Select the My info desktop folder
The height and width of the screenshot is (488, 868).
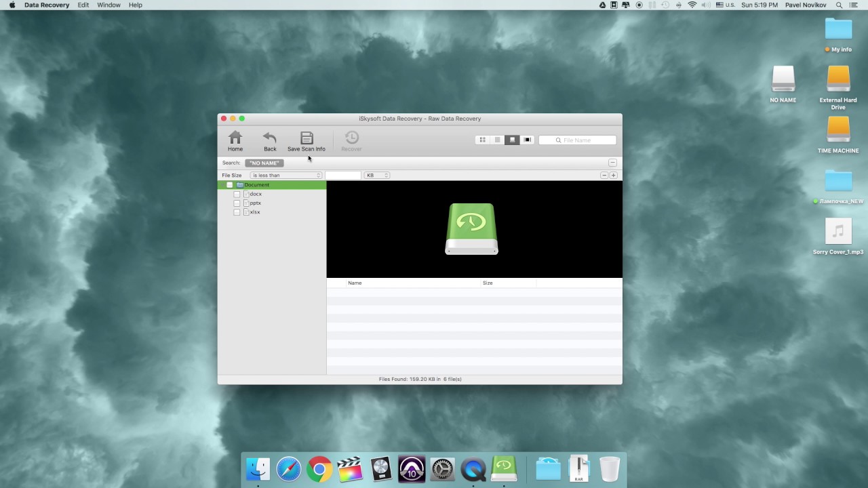[838, 35]
